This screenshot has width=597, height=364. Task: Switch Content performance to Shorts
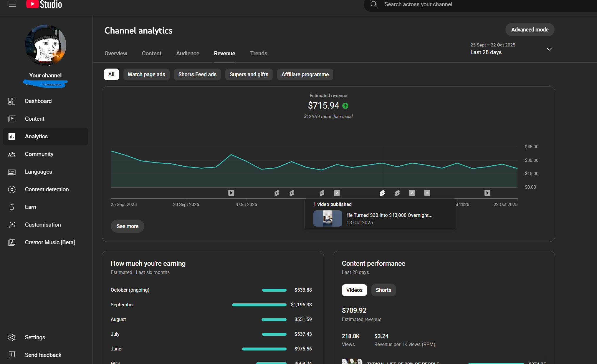tap(383, 290)
